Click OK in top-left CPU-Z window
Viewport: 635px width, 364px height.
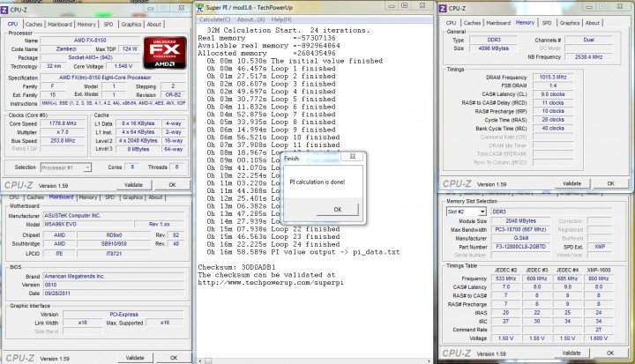pyautogui.click(x=172, y=184)
